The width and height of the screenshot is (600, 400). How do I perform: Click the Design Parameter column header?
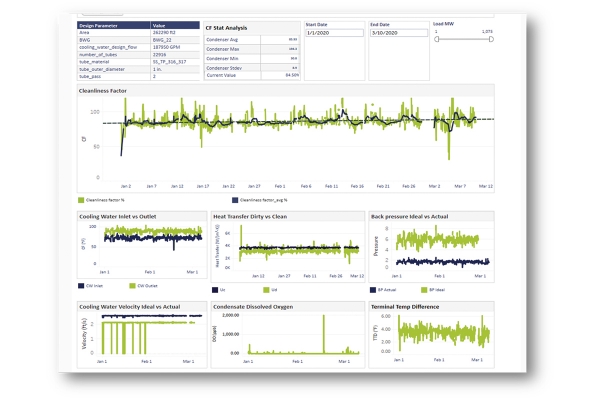pyautogui.click(x=114, y=26)
